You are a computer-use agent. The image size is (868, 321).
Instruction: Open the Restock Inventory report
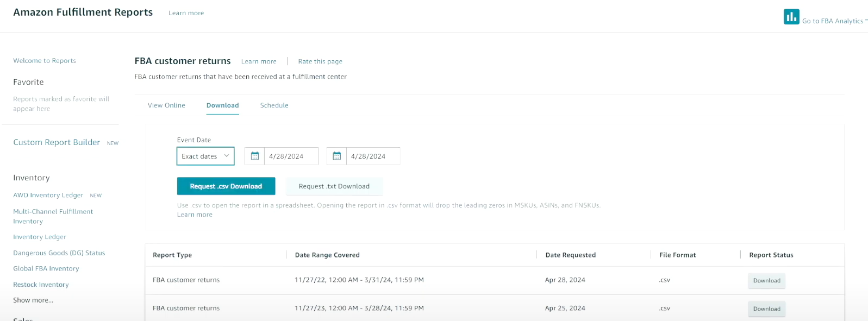(41, 285)
